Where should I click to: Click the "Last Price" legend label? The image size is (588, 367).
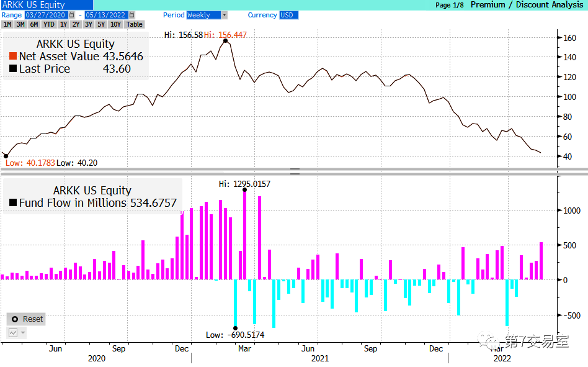(x=45, y=69)
